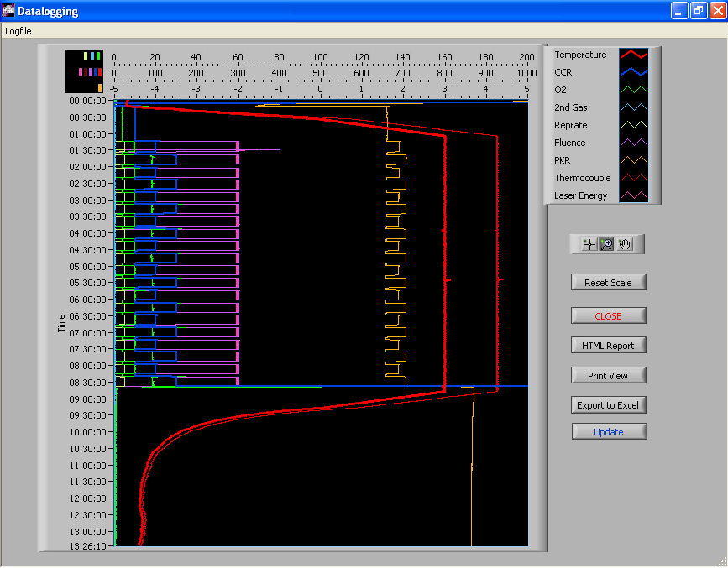This screenshot has height=568, width=728.
Task: Click the Temperature plot line sample
Action: pyautogui.click(x=634, y=55)
